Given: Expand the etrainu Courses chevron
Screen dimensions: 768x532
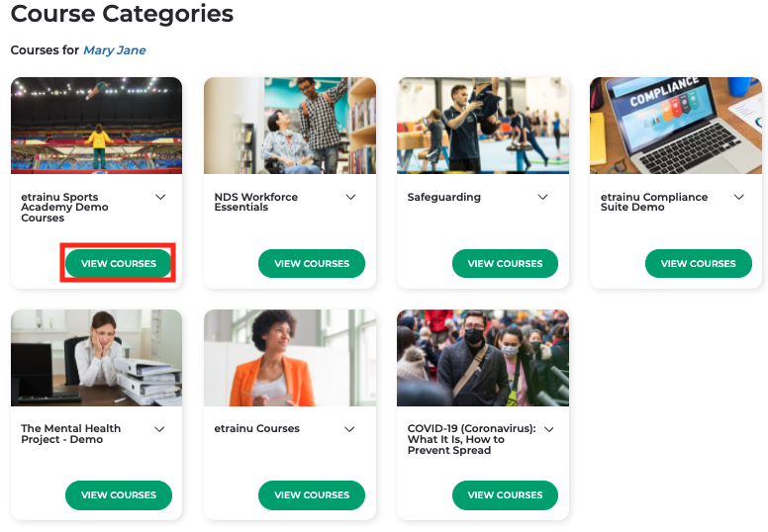Looking at the screenshot, I should [x=349, y=429].
